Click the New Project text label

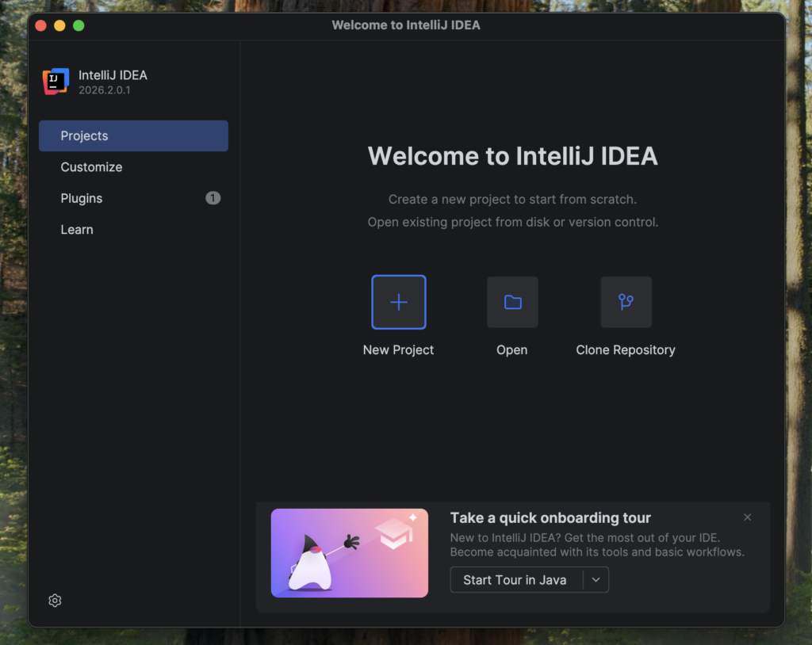coord(398,350)
